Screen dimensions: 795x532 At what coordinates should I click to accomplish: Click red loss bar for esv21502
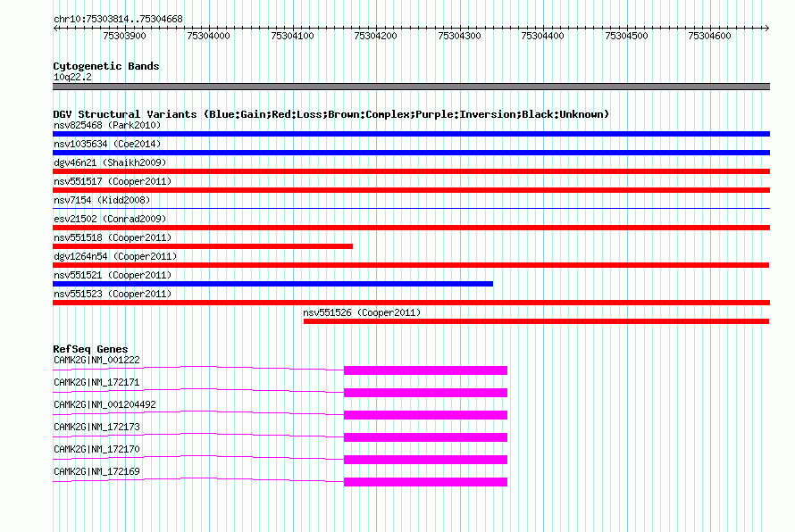click(411, 228)
